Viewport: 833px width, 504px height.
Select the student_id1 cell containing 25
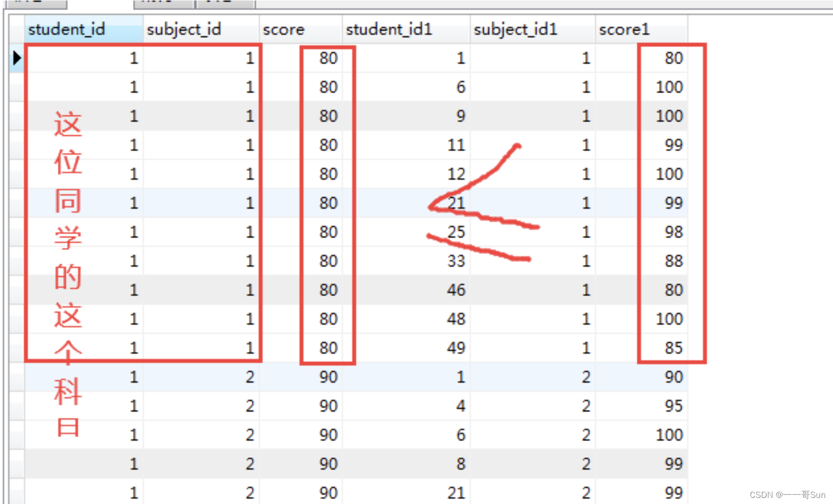[406, 232]
